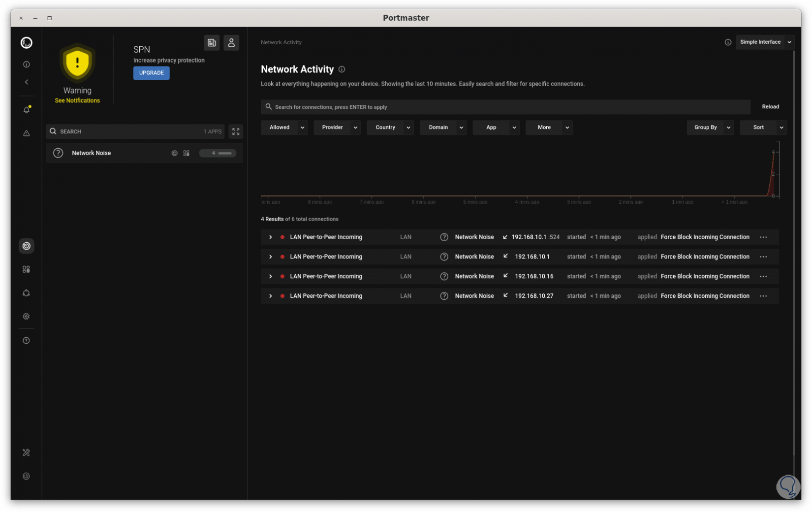Click Network Noise in the 192.168.10.27 row
Screen dimensions: 812x512
tap(474, 296)
